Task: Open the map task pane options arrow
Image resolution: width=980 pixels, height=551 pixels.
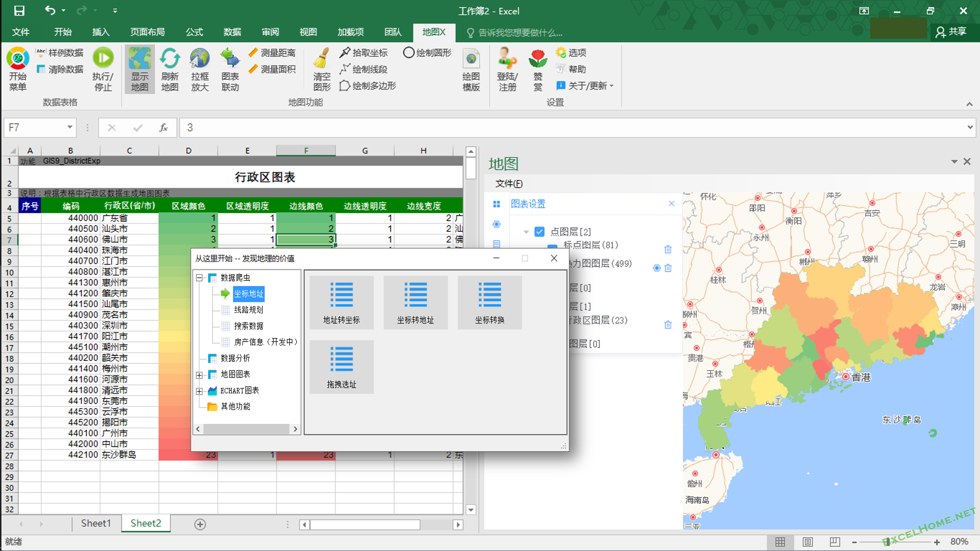Action: 954,162
